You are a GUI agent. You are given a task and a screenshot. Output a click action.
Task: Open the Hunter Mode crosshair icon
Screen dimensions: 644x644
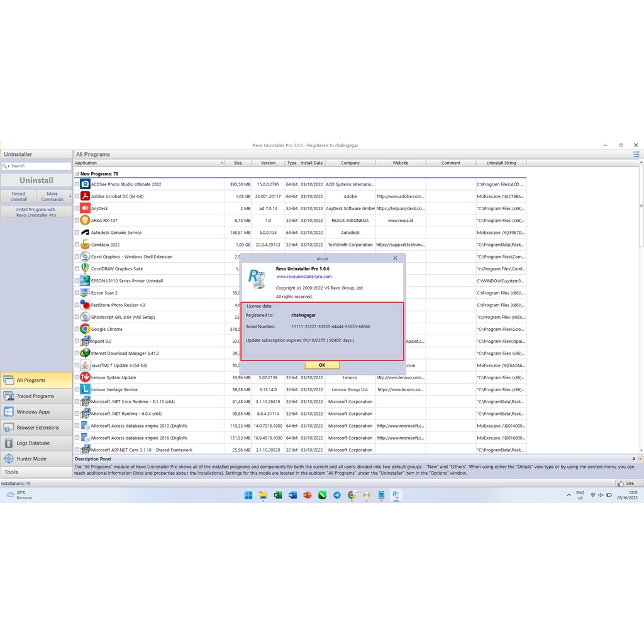(9, 458)
